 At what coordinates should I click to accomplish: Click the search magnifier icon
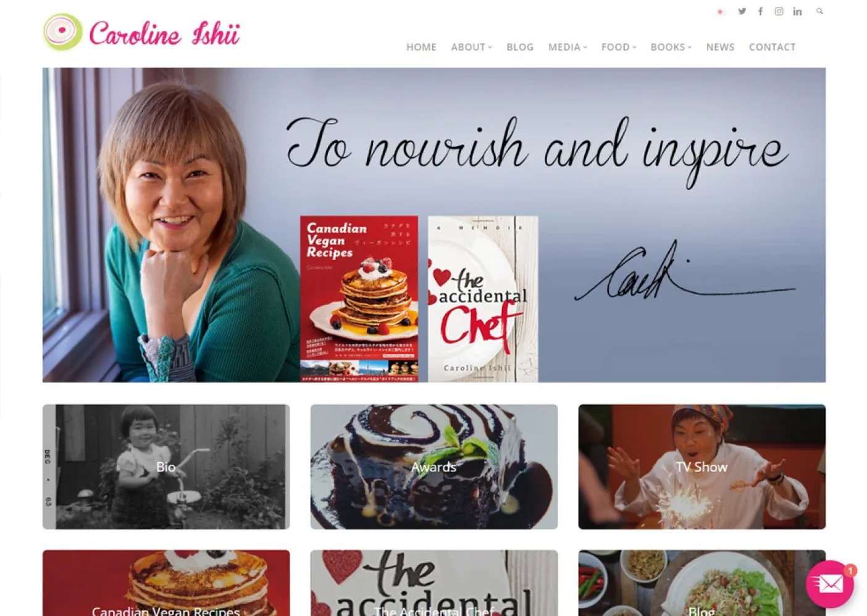[x=819, y=11]
